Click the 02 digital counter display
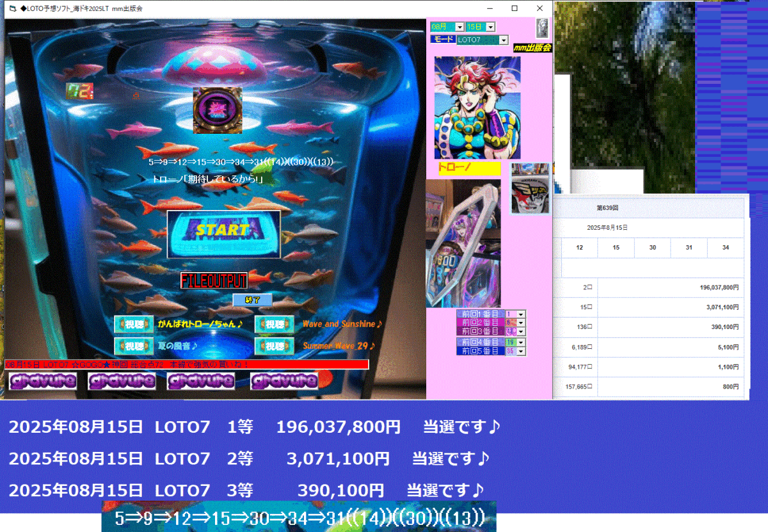This screenshot has height=532, width=768. (x=80, y=92)
